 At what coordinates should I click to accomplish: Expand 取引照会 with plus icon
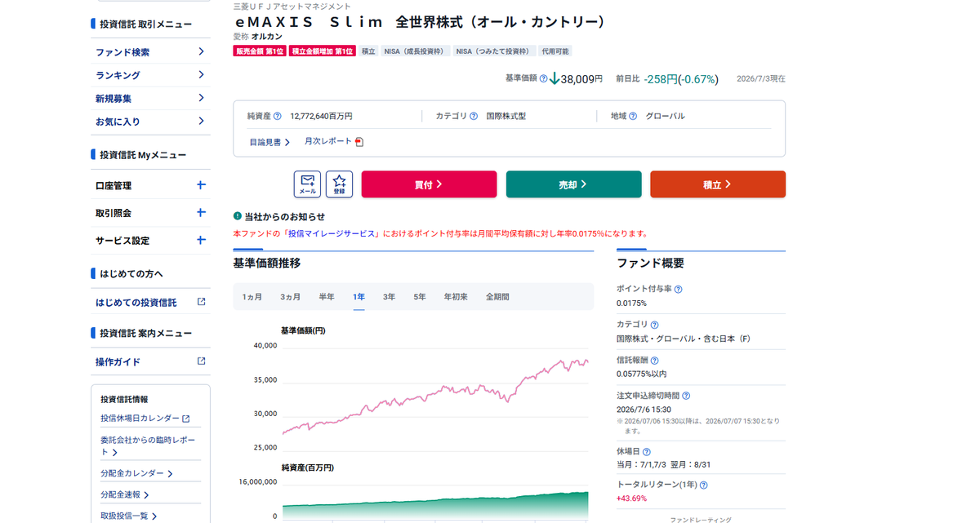(x=201, y=213)
